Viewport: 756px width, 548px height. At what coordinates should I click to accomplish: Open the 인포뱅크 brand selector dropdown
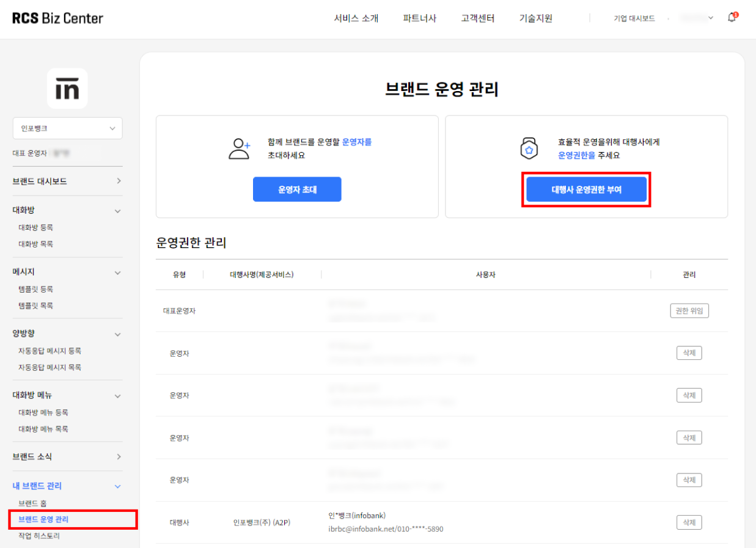point(67,128)
